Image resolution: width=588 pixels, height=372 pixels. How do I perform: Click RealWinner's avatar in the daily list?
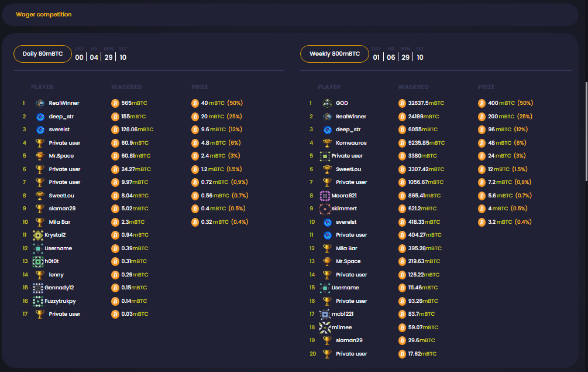tap(40, 103)
